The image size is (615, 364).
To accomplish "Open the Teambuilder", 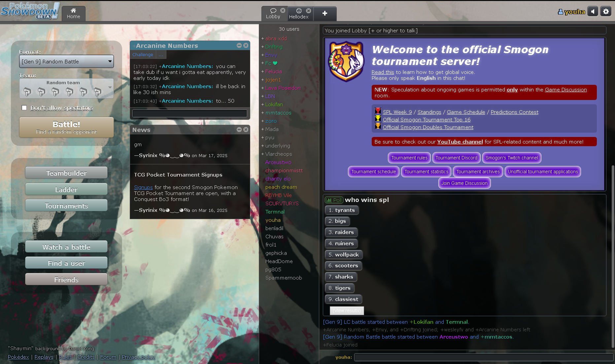I will tap(66, 173).
